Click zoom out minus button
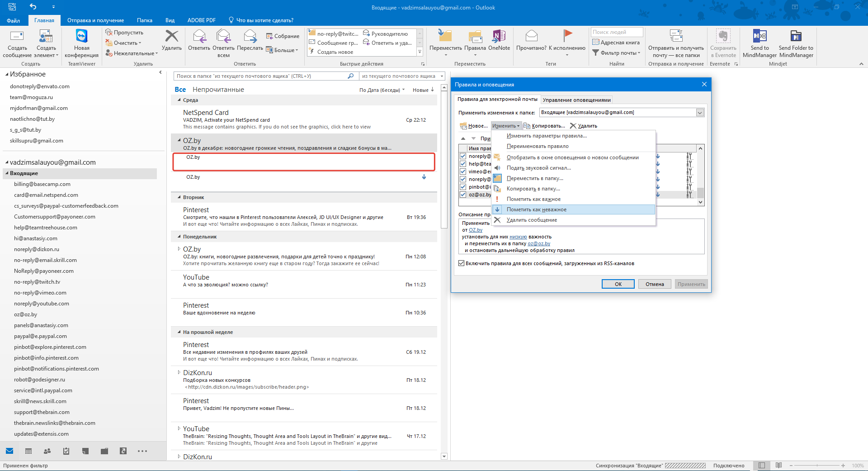This screenshot has height=471, width=868. (791, 466)
